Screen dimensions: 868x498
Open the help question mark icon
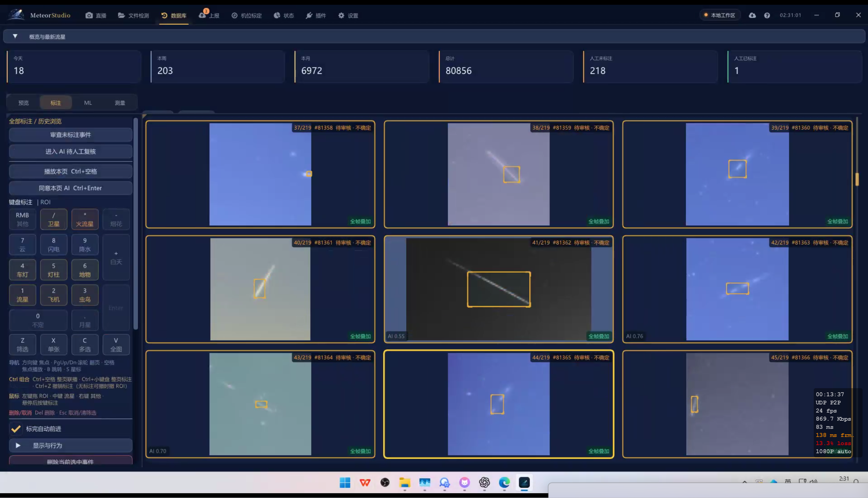[767, 15]
